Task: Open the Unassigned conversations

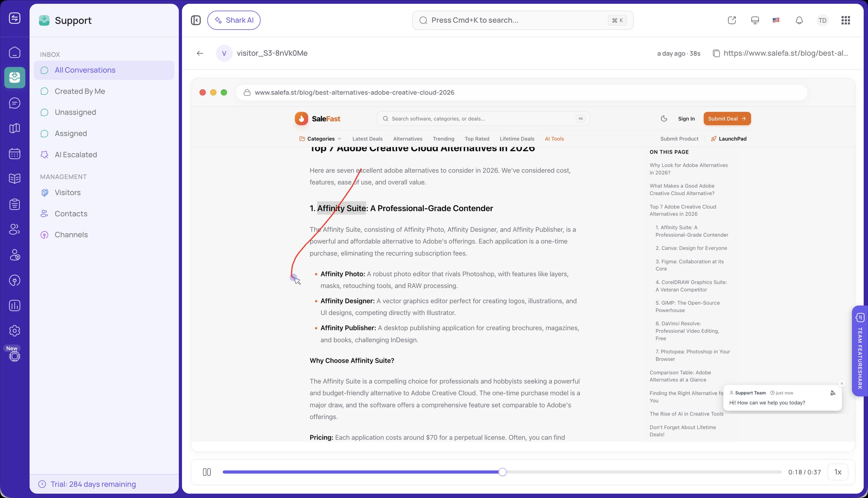Action: (104, 112)
